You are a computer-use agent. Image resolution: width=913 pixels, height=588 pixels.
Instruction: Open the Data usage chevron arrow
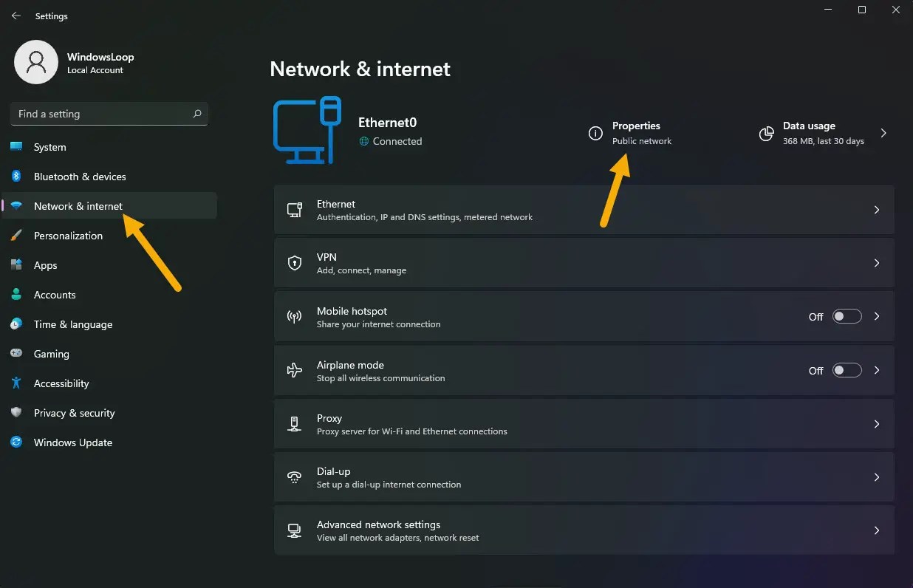883,133
